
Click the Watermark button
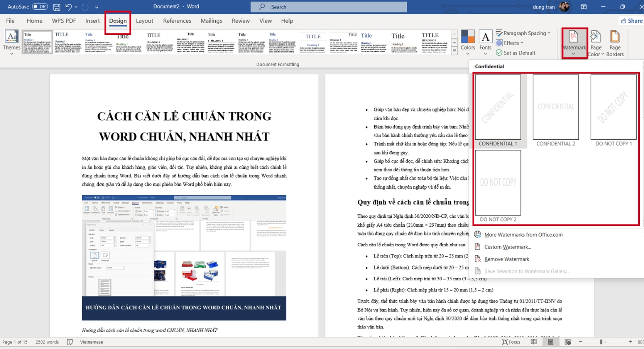574,43
